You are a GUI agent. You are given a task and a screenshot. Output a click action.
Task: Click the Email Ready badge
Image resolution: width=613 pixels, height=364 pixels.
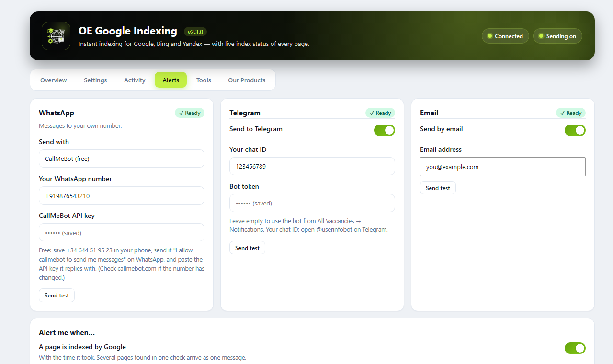click(x=571, y=113)
